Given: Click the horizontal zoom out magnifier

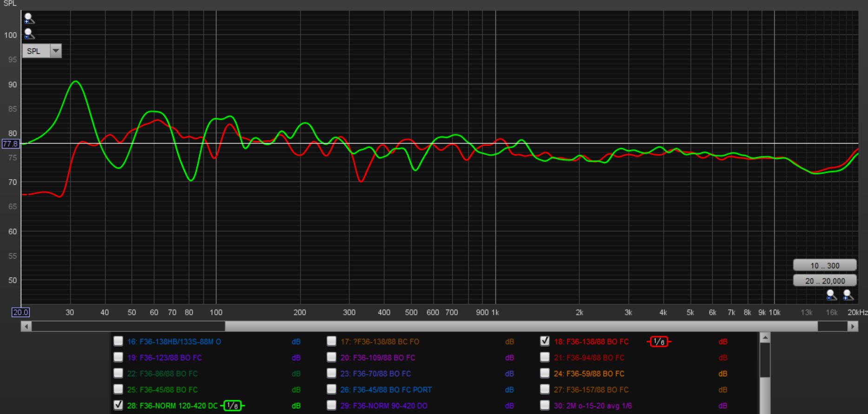Looking at the screenshot, I should coord(831,295).
